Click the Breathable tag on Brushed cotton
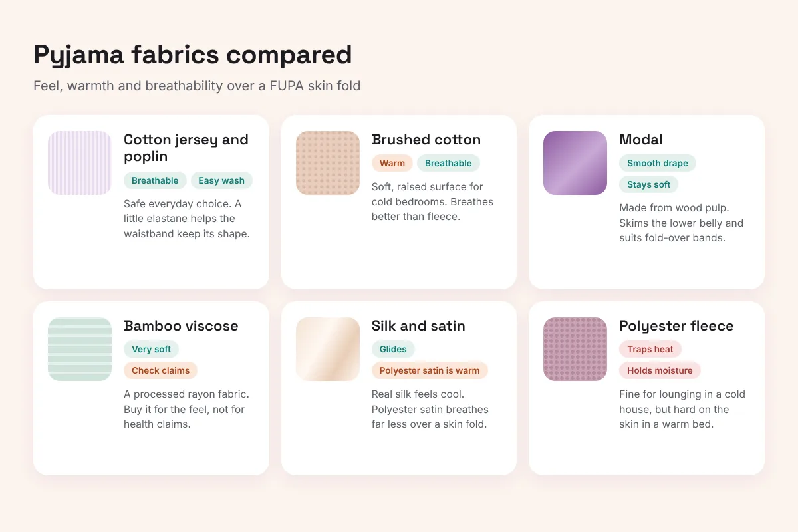This screenshot has height=532, width=798. pos(448,163)
